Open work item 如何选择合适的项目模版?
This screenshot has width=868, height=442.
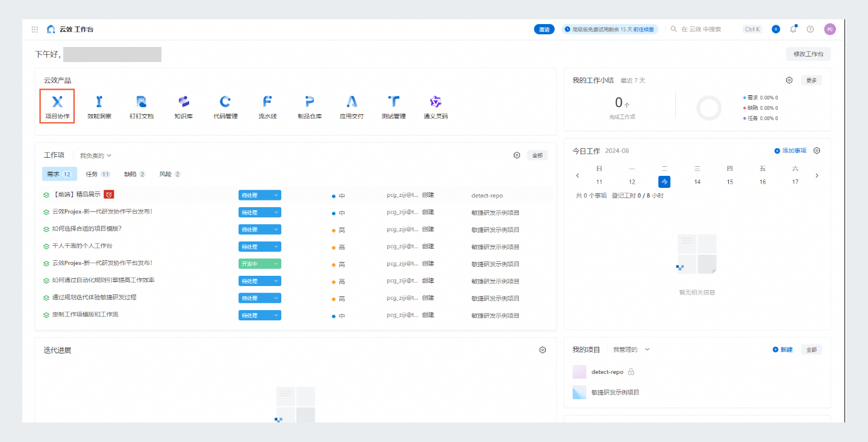(x=87, y=229)
